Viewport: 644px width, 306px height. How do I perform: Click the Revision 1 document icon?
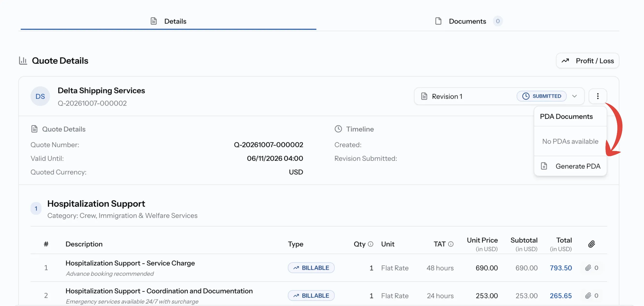coord(424,96)
